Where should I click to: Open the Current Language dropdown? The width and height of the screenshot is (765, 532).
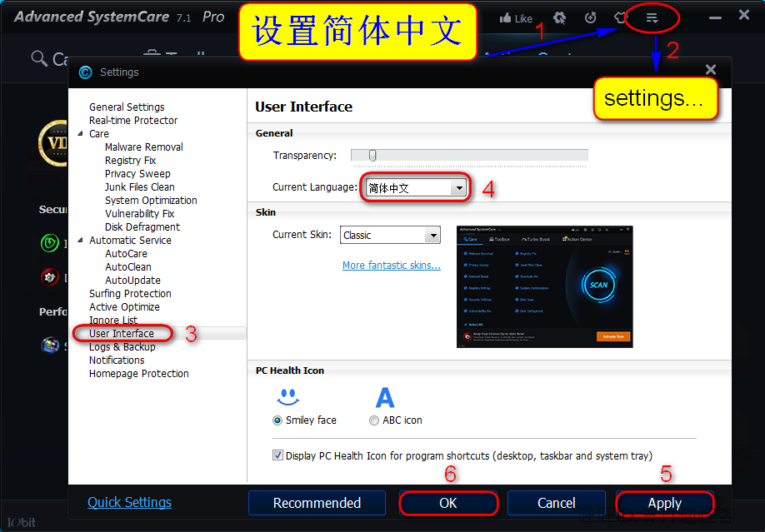pos(416,187)
